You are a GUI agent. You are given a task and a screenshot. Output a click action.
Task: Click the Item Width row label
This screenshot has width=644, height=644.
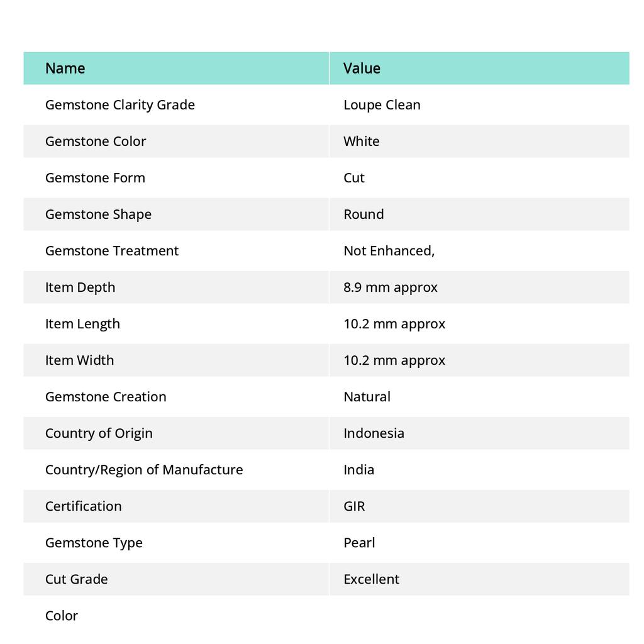pyautogui.click(x=80, y=360)
